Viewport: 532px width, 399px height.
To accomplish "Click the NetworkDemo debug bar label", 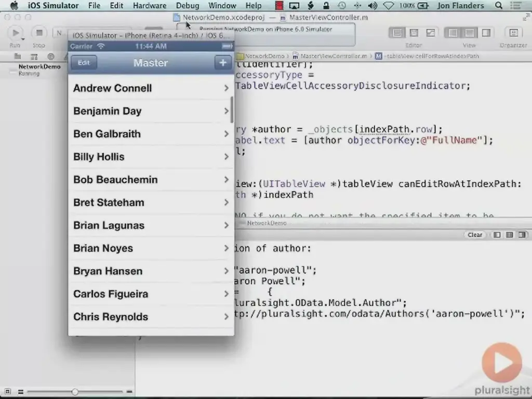I will (267, 223).
